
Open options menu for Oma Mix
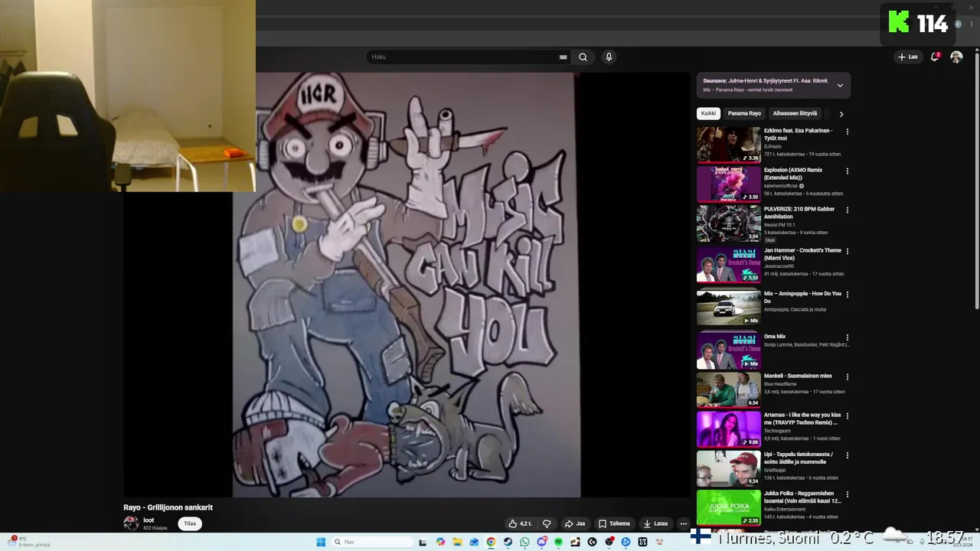847,337
